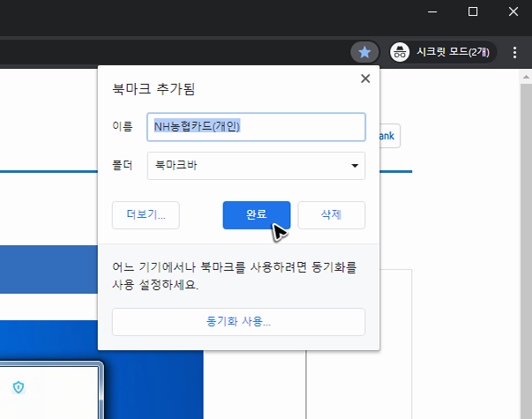
Task: Click the 더보기... button
Action: click(x=146, y=215)
